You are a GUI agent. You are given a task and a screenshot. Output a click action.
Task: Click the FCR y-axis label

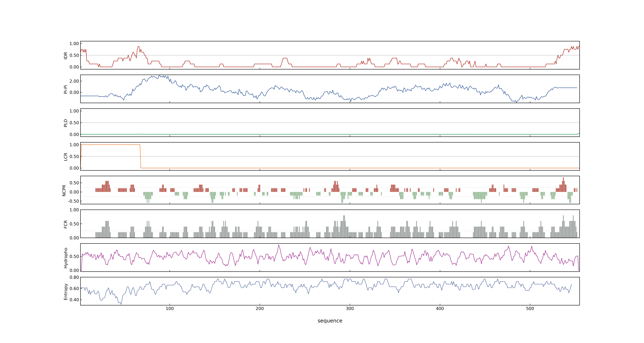point(66,224)
